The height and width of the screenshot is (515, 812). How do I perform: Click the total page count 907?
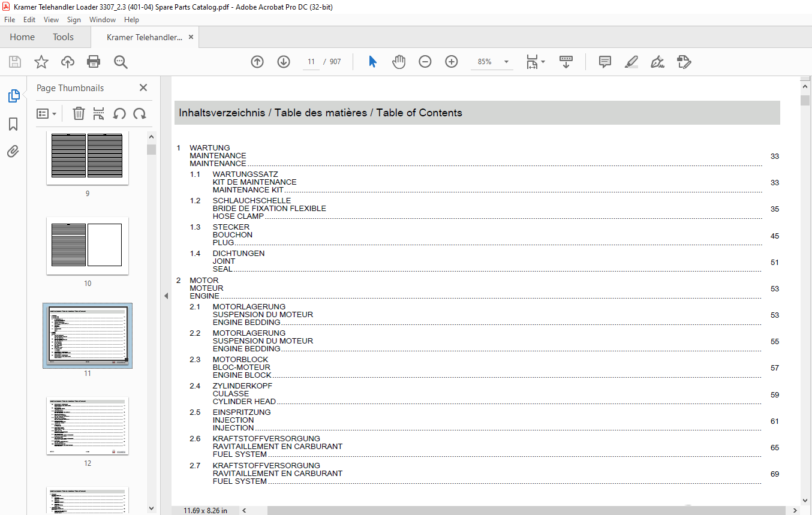tap(335, 62)
